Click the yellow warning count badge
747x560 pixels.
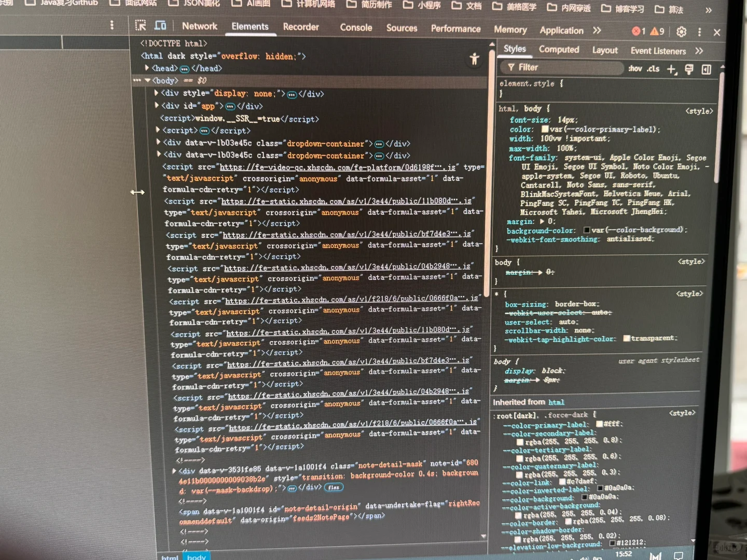click(x=657, y=31)
